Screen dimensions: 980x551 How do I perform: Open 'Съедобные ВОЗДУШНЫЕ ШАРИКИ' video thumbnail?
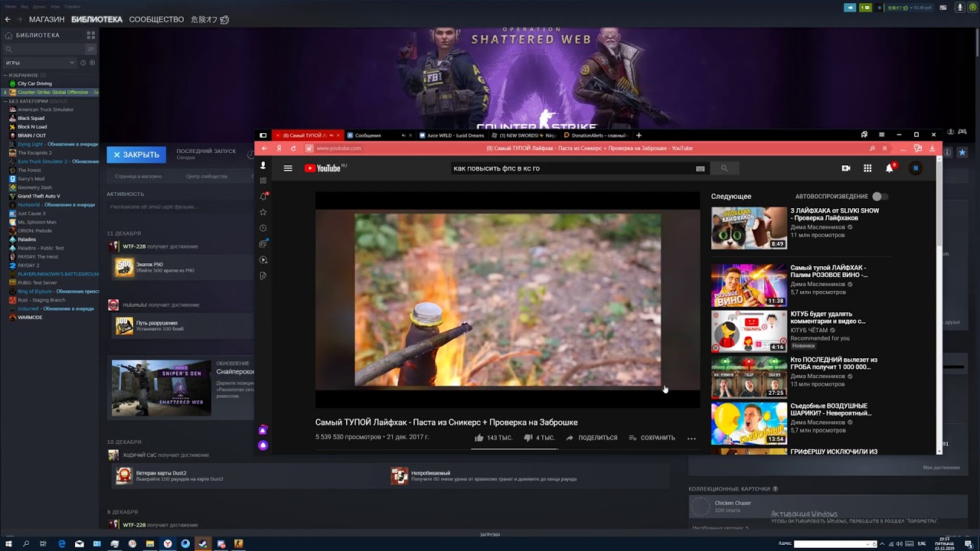coord(749,423)
